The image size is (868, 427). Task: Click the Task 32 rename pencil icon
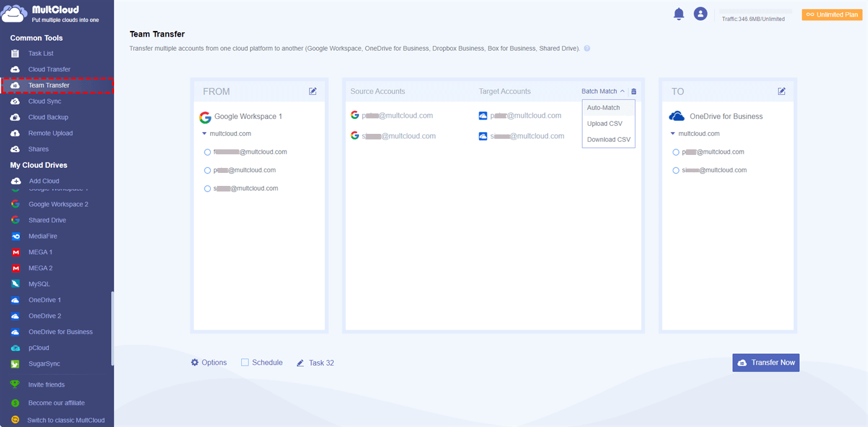point(301,363)
